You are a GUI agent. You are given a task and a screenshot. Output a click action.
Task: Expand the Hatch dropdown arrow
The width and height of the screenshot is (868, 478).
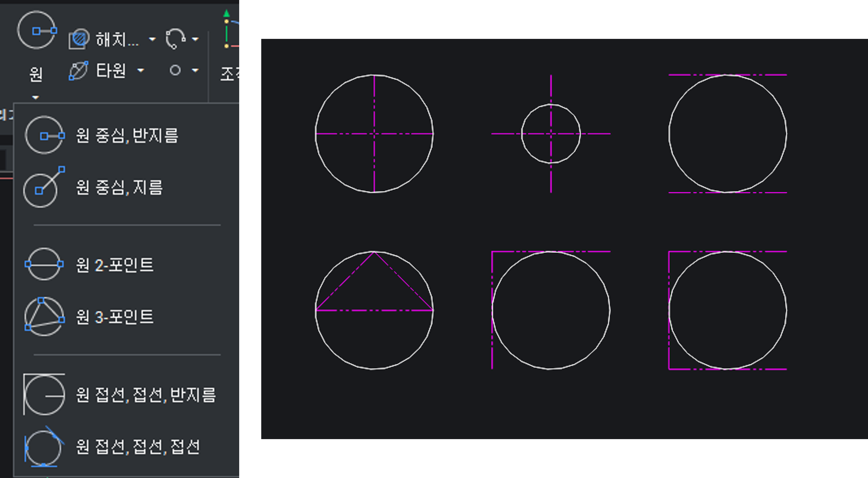point(152,39)
